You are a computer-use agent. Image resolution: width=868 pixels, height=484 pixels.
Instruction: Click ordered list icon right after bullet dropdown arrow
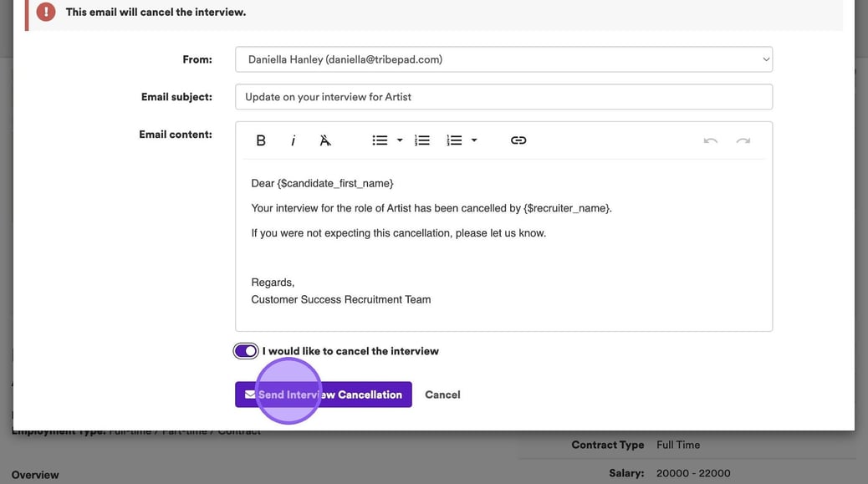(x=423, y=140)
